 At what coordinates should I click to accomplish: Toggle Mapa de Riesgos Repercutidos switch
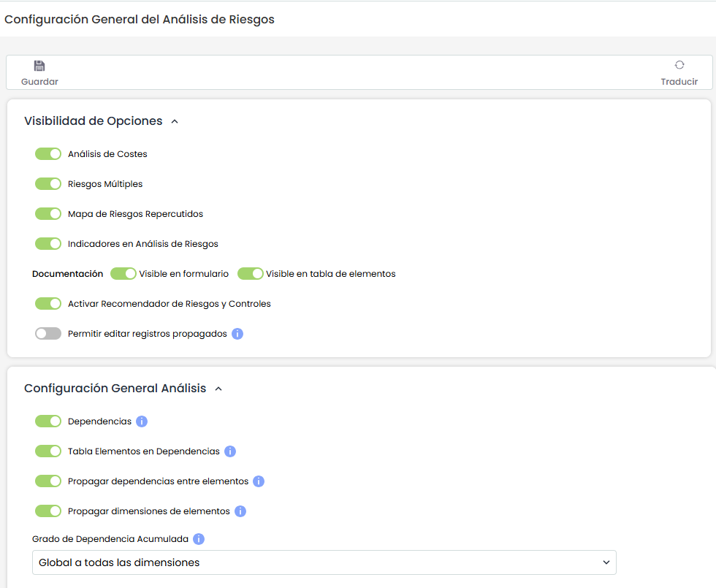[x=48, y=214]
